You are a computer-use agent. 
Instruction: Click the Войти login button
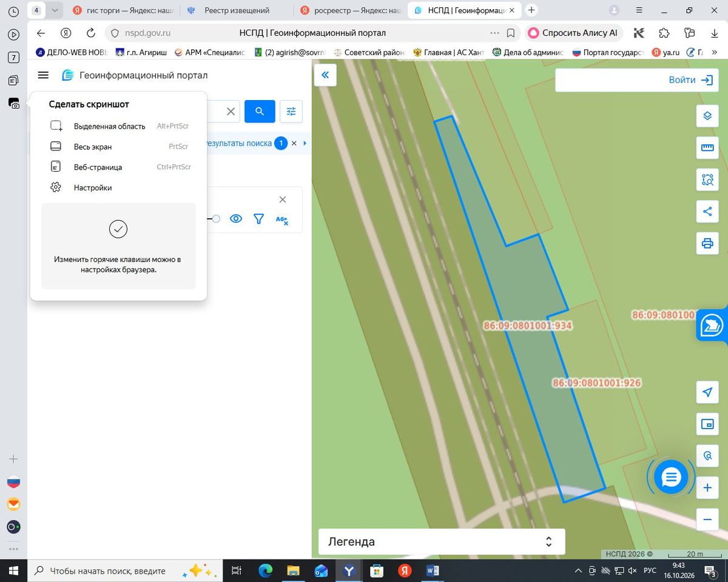(x=690, y=80)
